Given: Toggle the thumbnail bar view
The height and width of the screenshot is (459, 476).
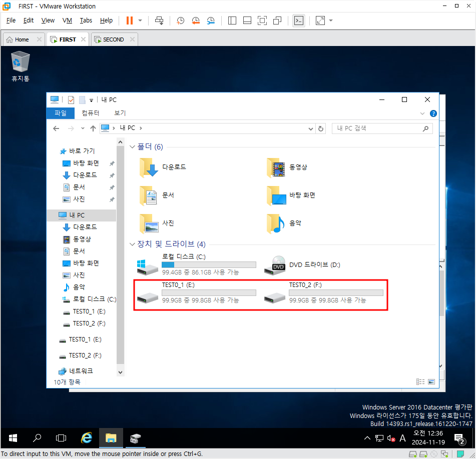Looking at the screenshot, I should (247, 20).
